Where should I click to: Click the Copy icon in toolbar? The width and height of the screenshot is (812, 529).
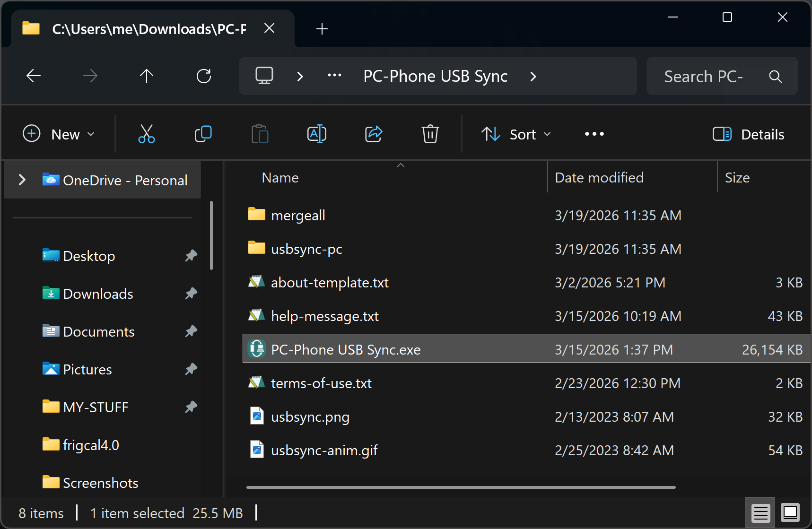[x=203, y=134]
